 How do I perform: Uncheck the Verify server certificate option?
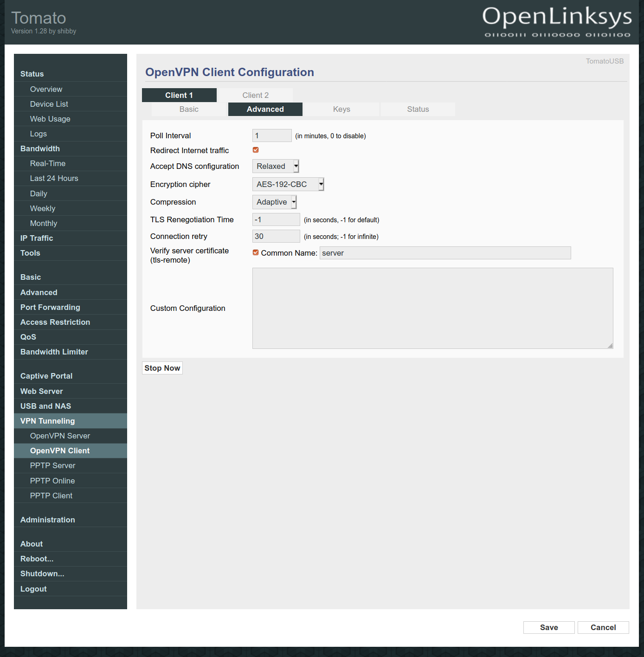(256, 252)
